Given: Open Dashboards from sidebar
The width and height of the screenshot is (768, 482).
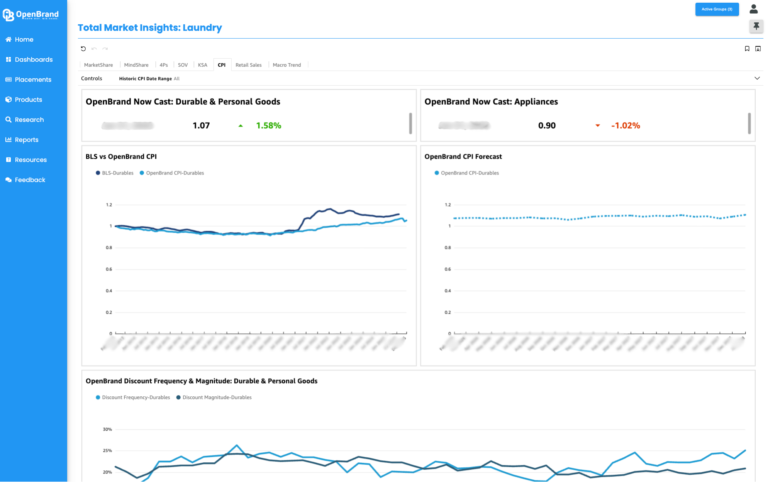Looking at the screenshot, I should 29,59.
